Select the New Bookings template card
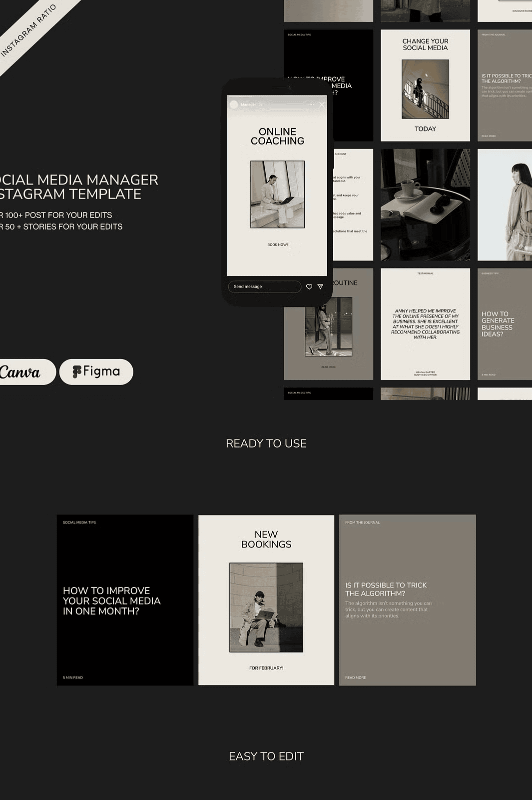The width and height of the screenshot is (532, 800). [x=266, y=600]
